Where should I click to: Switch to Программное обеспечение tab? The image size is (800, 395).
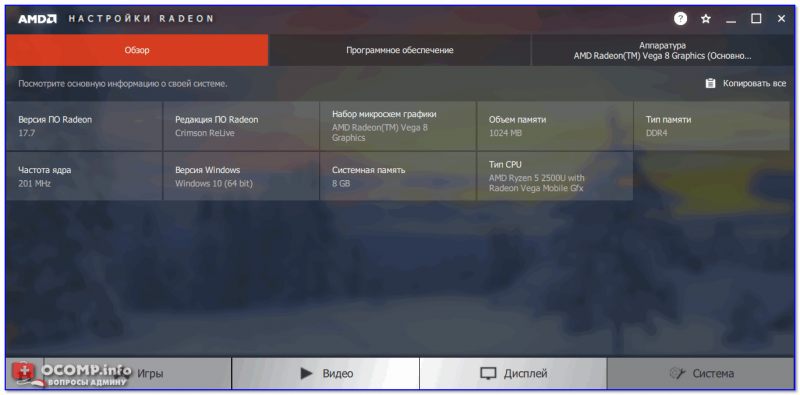(399, 50)
